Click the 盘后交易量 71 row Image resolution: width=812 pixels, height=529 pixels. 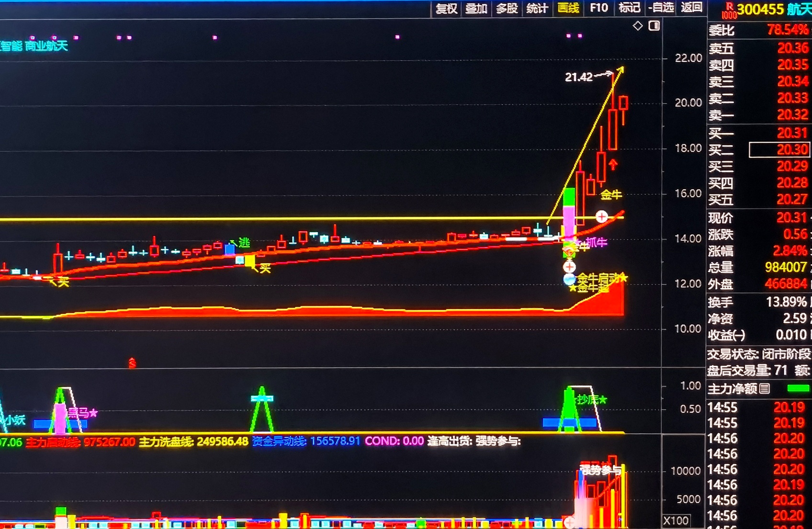[x=759, y=370]
